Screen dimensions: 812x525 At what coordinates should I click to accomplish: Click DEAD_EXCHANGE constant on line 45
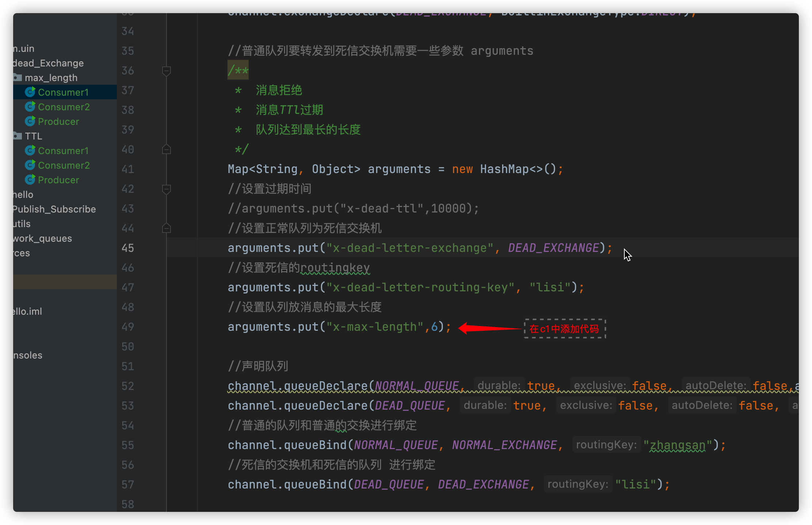pyautogui.click(x=554, y=248)
